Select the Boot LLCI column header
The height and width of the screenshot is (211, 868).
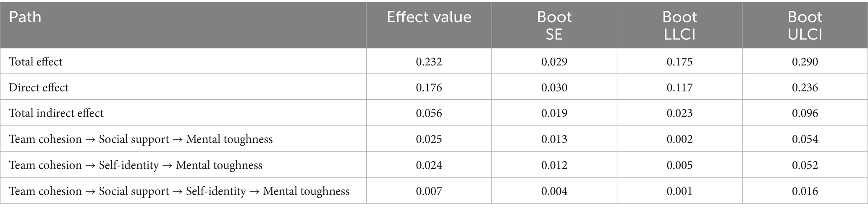(x=679, y=26)
